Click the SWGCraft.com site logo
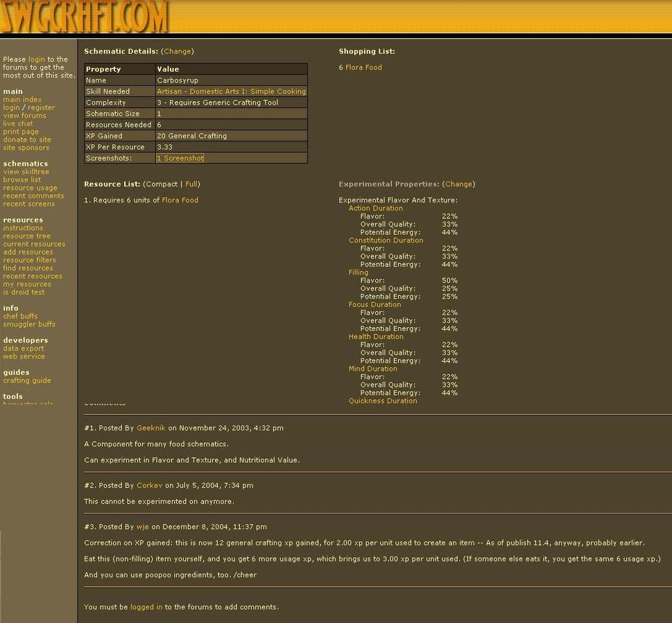 tap(85, 17)
